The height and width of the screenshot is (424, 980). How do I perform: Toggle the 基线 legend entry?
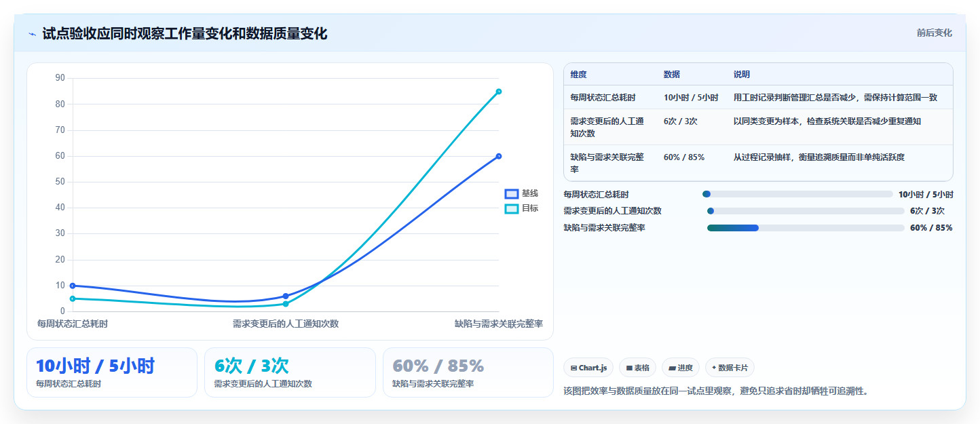coord(521,193)
